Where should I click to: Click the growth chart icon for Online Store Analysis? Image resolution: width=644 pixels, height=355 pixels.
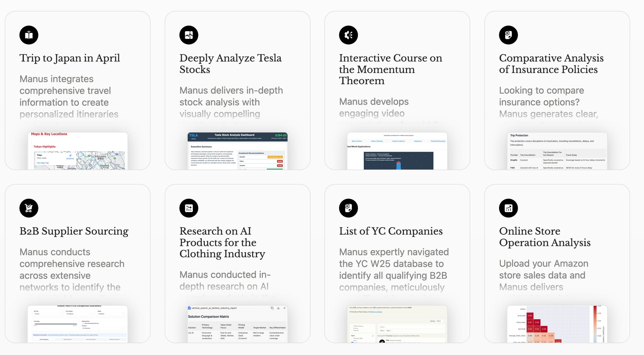508,208
